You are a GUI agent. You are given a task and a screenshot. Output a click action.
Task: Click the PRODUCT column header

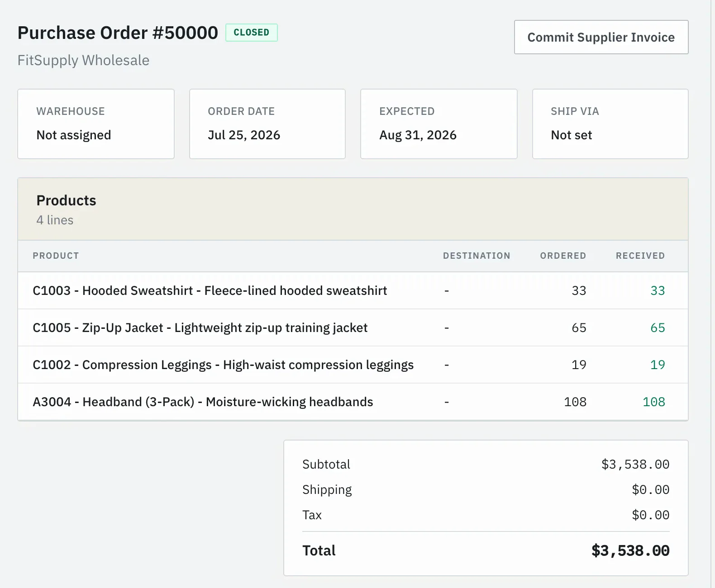pos(56,256)
